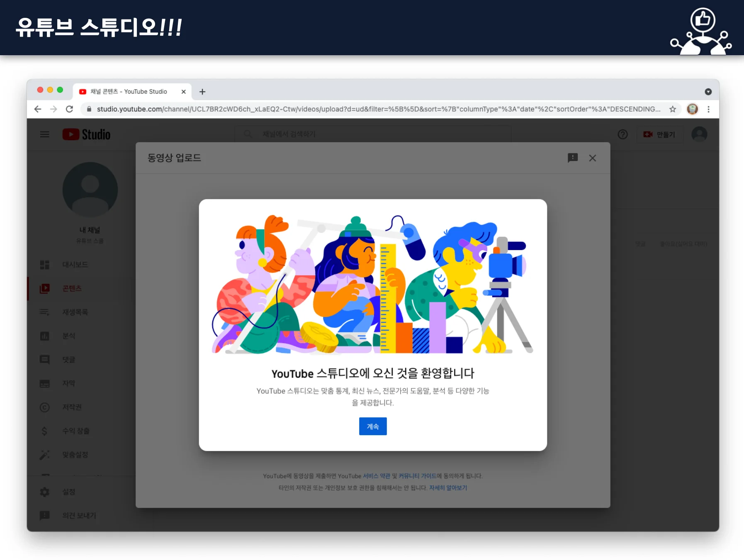Click the site lock icon in address bar

(89, 109)
